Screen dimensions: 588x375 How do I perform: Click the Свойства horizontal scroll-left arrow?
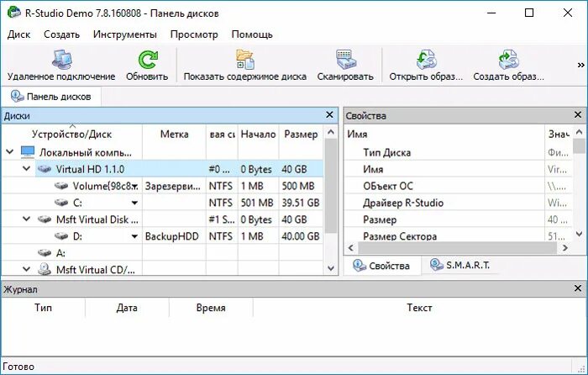pos(351,248)
